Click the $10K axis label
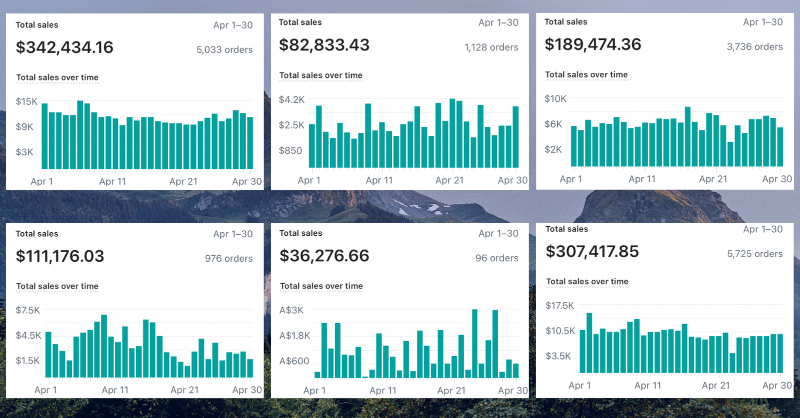800x418 pixels. pyautogui.click(x=556, y=99)
